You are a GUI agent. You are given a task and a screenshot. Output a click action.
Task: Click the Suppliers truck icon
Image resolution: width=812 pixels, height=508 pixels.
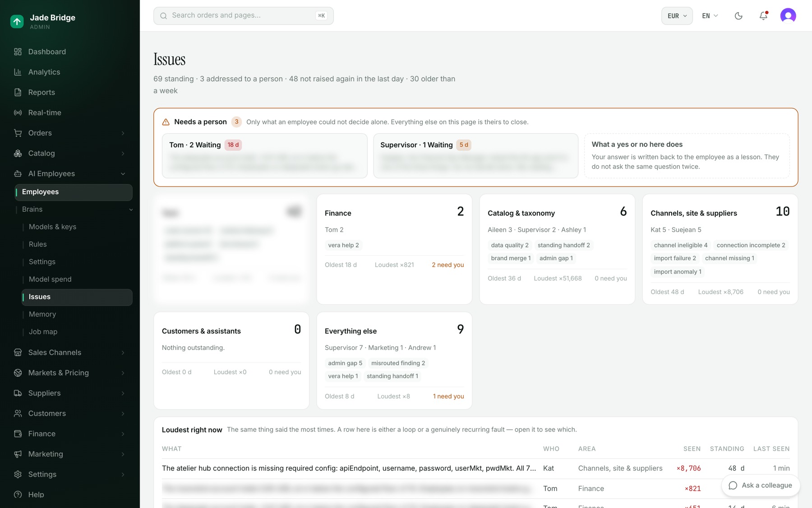(x=18, y=393)
